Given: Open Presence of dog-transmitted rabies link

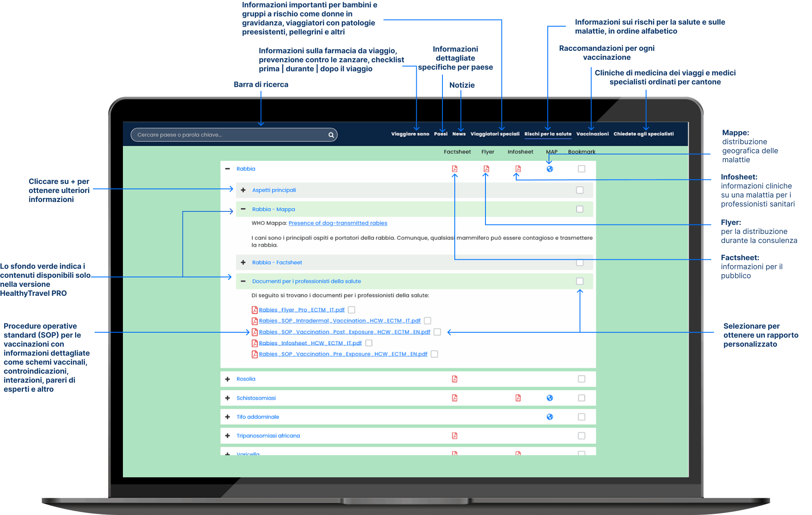Looking at the screenshot, I should [338, 223].
